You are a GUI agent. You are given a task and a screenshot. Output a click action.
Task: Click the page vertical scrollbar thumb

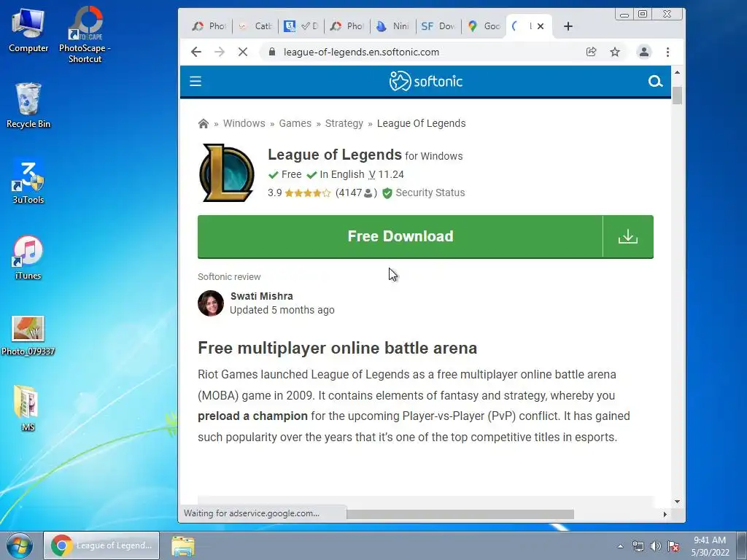(677, 96)
